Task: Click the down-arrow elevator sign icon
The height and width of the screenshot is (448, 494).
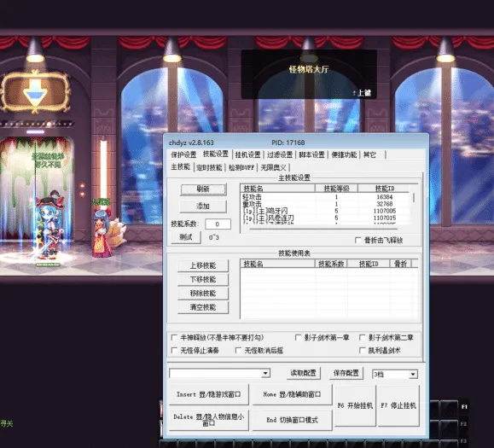Action: [x=35, y=92]
